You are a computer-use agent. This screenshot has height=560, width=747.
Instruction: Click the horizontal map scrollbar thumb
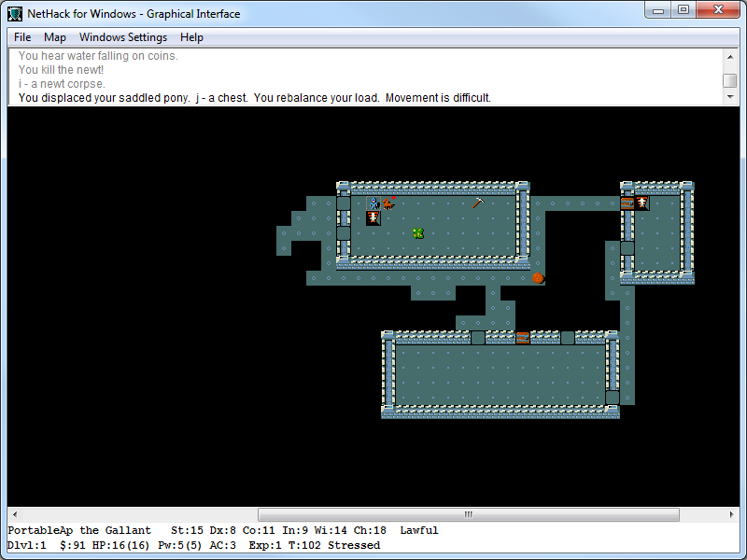(x=469, y=514)
